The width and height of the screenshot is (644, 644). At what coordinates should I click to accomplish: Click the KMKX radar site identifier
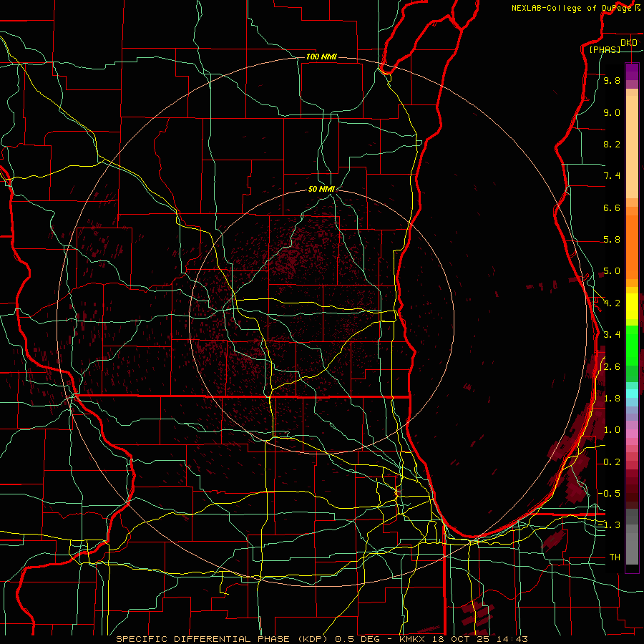click(x=412, y=639)
